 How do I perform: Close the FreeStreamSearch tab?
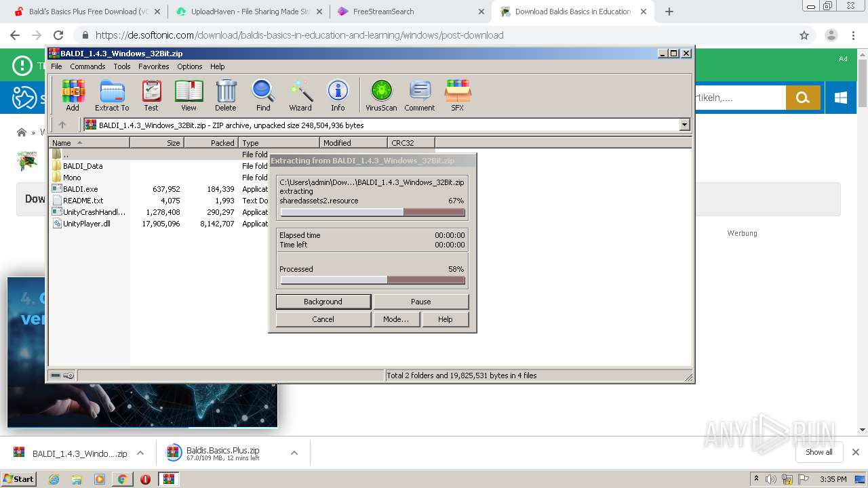pyautogui.click(x=481, y=12)
